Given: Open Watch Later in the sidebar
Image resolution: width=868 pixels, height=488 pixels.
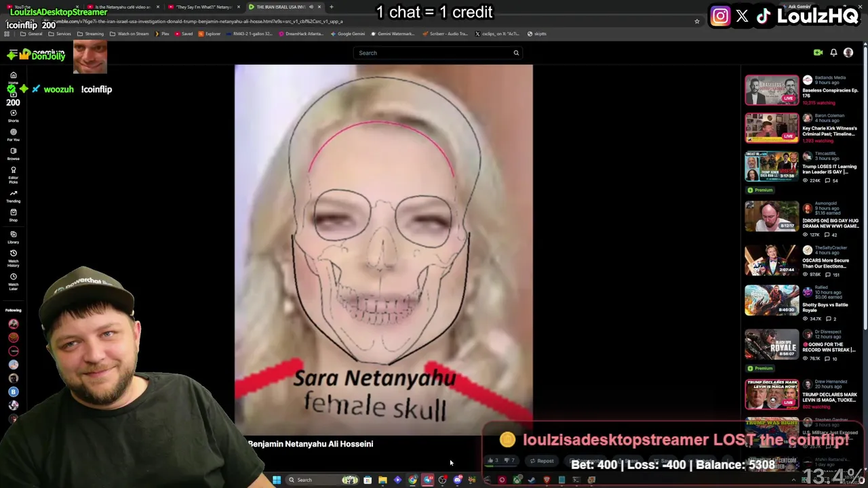Looking at the screenshot, I should (x=13, y=282).
